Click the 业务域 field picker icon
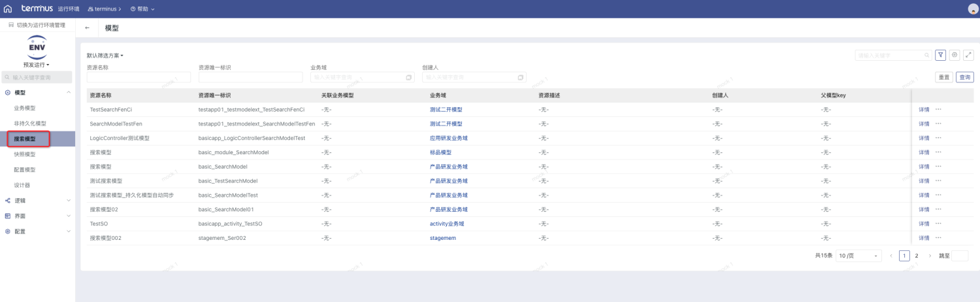The width and height of the screenshot is (980, 302). click(408, 77)
